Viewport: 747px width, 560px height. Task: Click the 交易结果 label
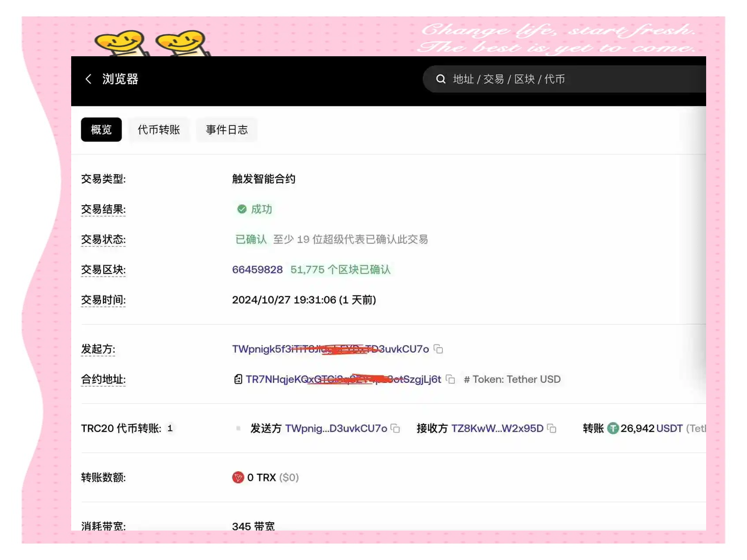tap(103, 209)
